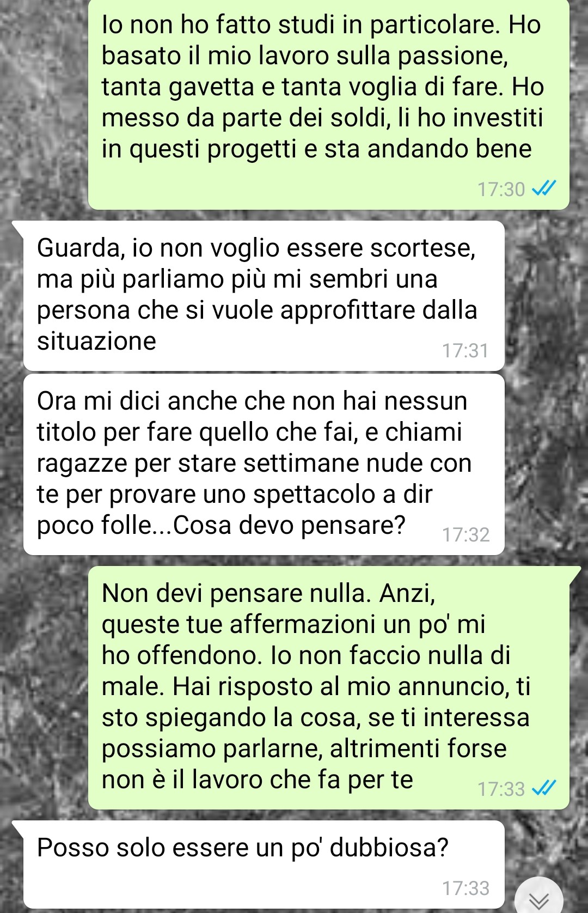This screenshot has width=588, height=913.
Task: Tap the read receipt ticks at 17:33
Action: coord(543,788)
